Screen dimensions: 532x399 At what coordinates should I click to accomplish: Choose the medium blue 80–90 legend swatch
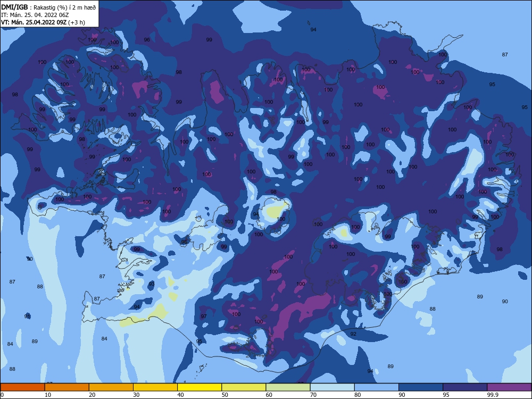point(377,387)
